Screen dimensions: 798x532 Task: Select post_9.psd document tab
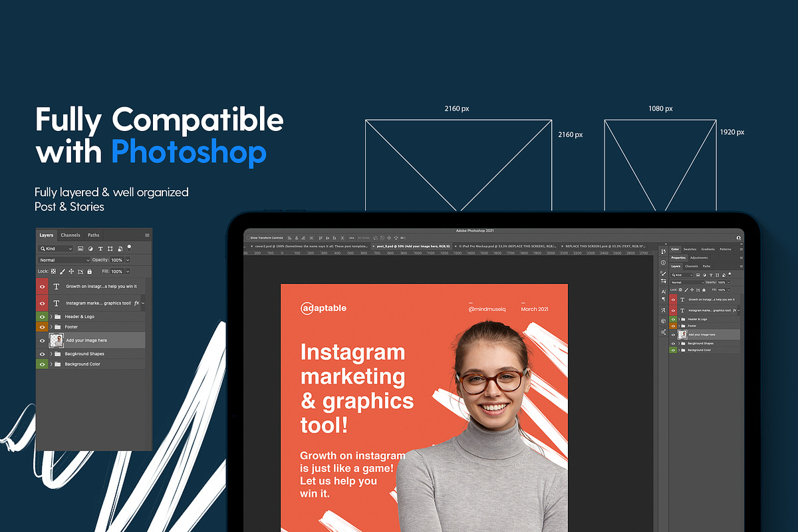[412, 246]
